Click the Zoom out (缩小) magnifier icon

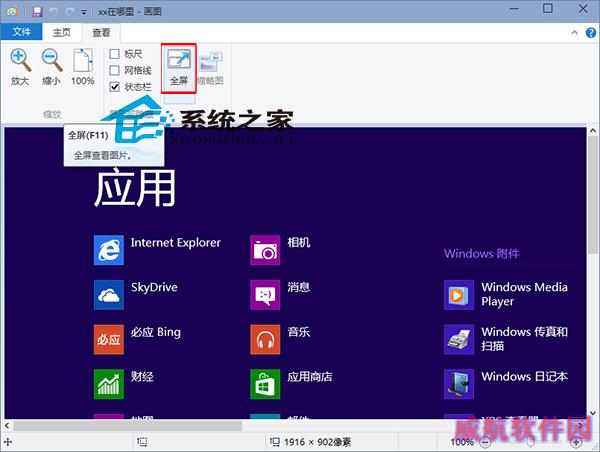coord(52,60)
